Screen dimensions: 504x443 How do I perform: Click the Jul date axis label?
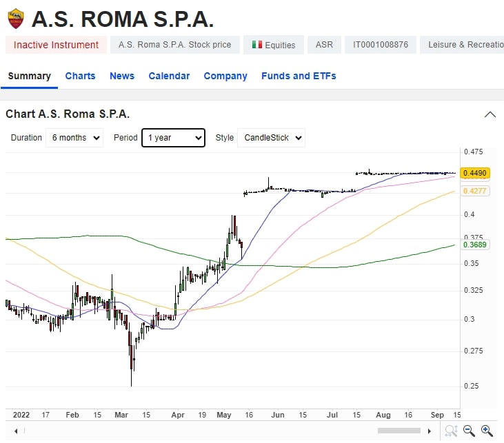[332, 415]
